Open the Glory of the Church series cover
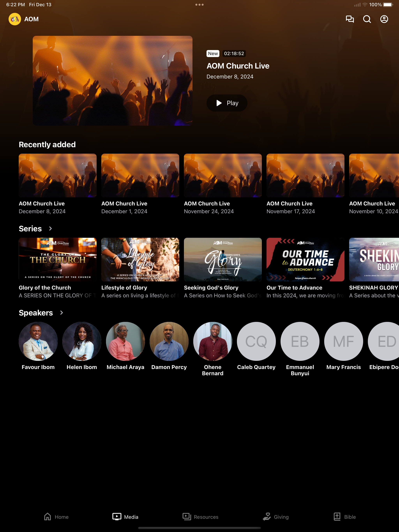399x532 pixels. [58, 260]
